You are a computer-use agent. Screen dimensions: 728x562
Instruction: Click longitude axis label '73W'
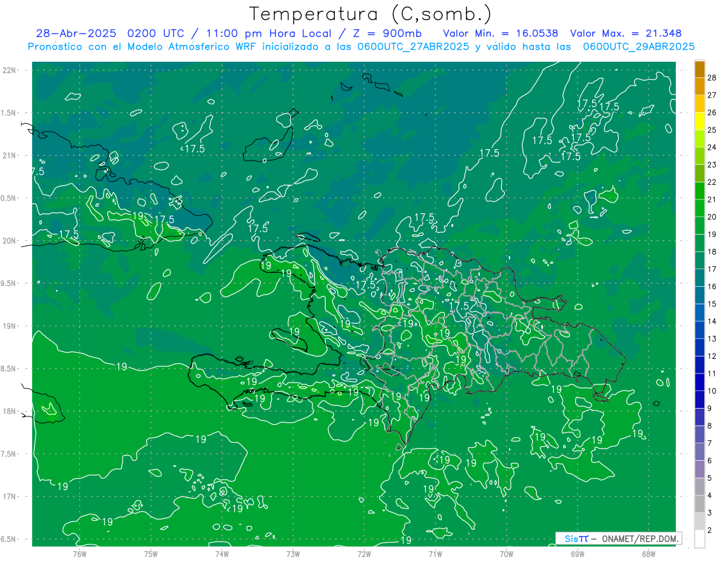point(293,554)
